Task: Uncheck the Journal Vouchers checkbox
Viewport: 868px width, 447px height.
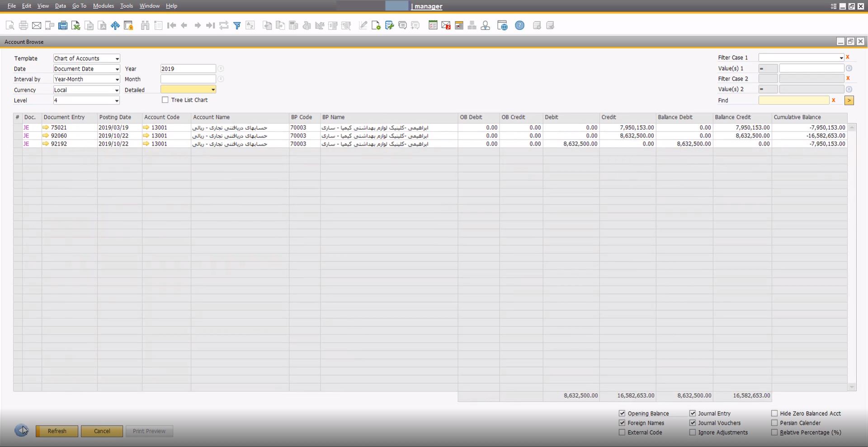Action: point(693,423)
